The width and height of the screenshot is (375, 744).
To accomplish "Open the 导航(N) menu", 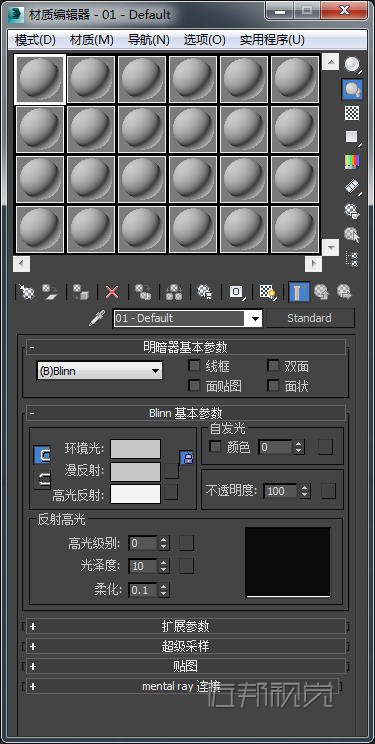I will click(x=149, y=39).
